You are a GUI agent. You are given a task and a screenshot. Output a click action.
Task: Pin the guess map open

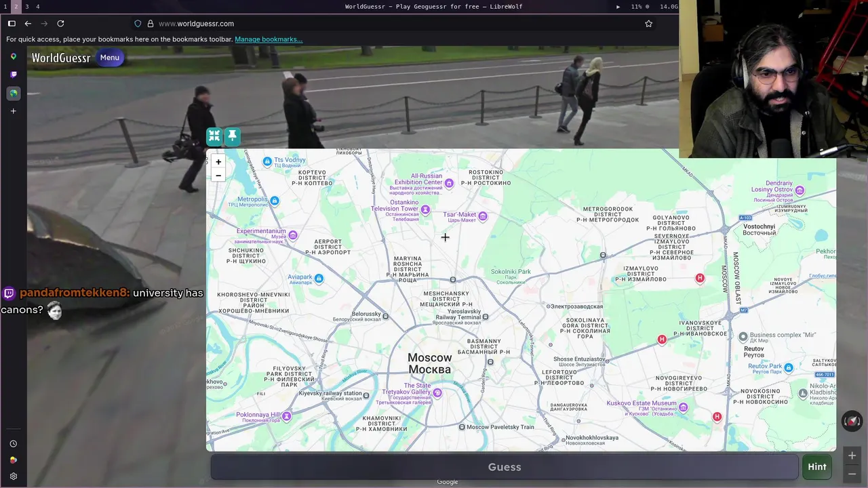tap(232, 136)
